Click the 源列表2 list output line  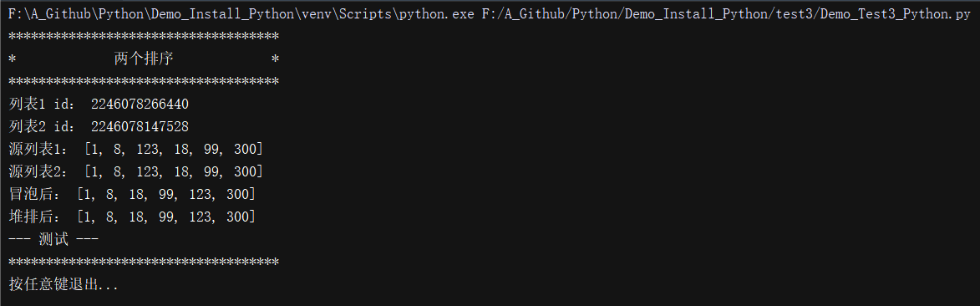click(x=135, y=171)
